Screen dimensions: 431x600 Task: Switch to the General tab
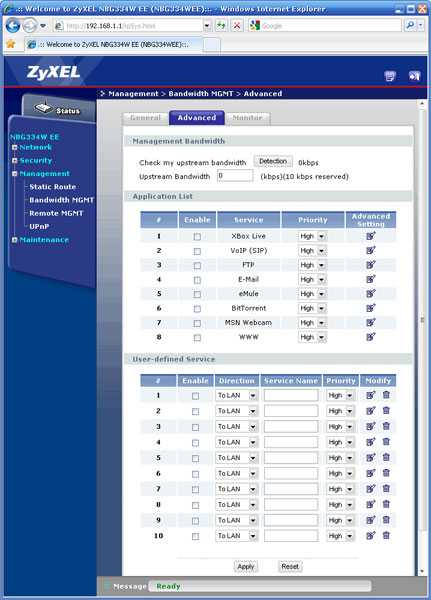(x=145, y=118)
